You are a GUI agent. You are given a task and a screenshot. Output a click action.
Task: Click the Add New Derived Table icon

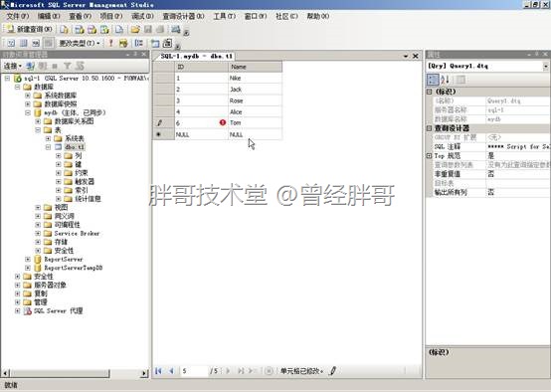[168, 43]
